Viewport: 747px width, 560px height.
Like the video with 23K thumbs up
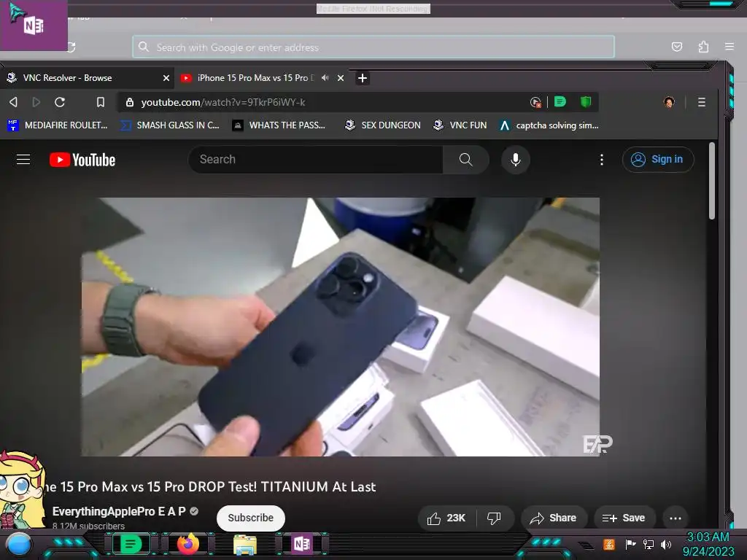tap(446, 518)
